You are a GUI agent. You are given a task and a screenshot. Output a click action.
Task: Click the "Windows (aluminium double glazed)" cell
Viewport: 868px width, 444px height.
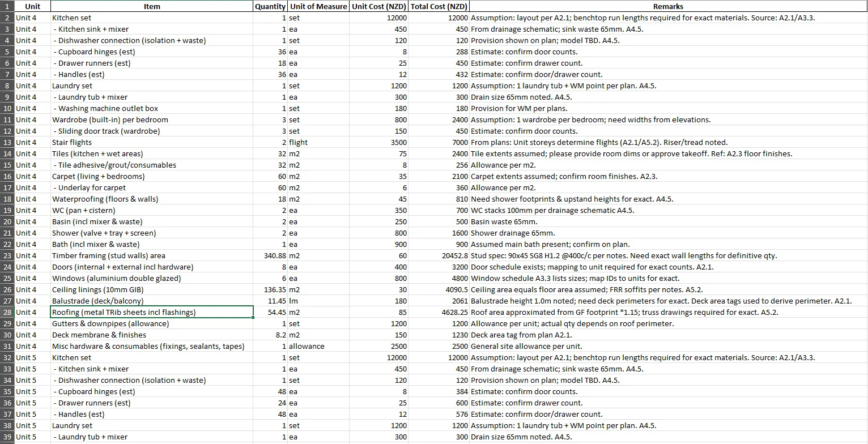tap(152, 278)
